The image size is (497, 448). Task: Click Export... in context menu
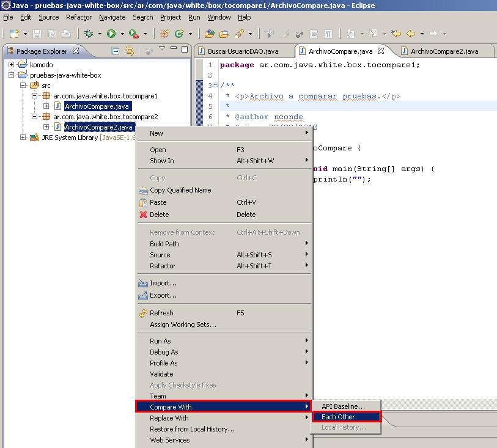point(224,295)
